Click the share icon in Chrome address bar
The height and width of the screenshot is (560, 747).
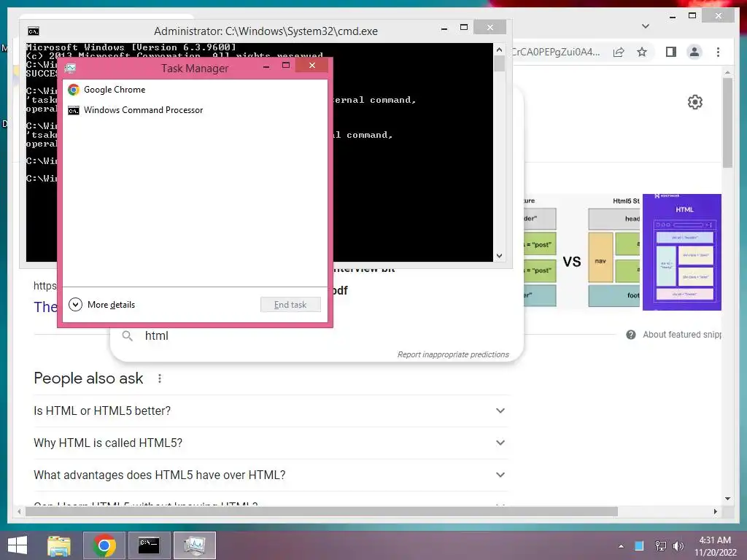click(619, 52)
